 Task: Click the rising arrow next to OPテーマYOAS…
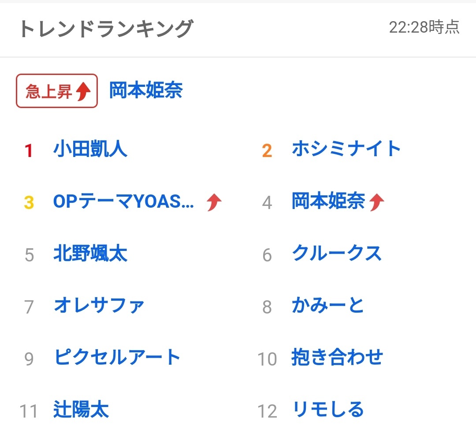214,202
